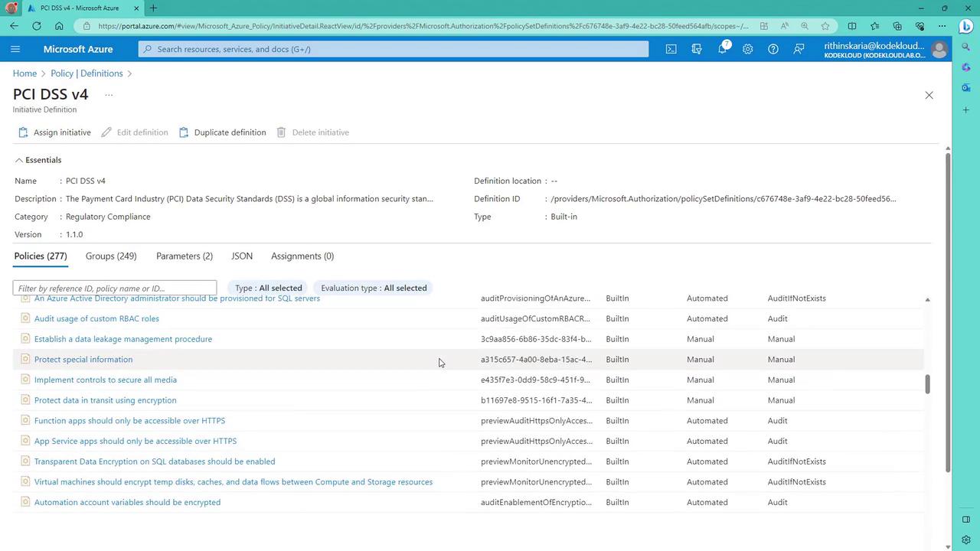The image size is (980, 551).
Task: Click the Assign initiative button
Action: (x=54, y=132)
